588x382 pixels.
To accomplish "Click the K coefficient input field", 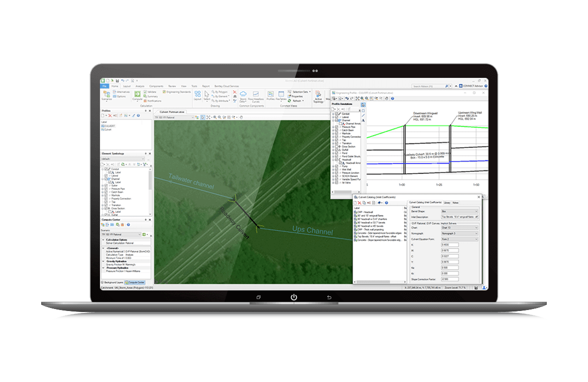I will pos(450,244).
